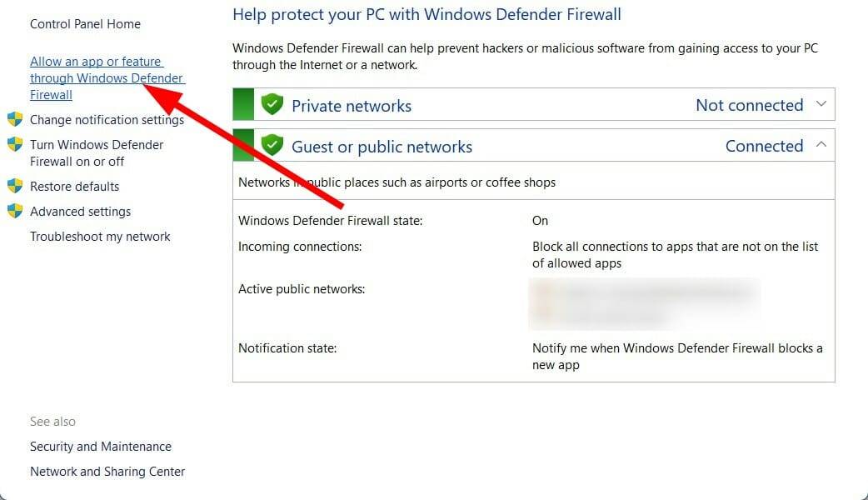868x500 pixels.
Task: Open Change notification settings
Action: tap(107, 120)
